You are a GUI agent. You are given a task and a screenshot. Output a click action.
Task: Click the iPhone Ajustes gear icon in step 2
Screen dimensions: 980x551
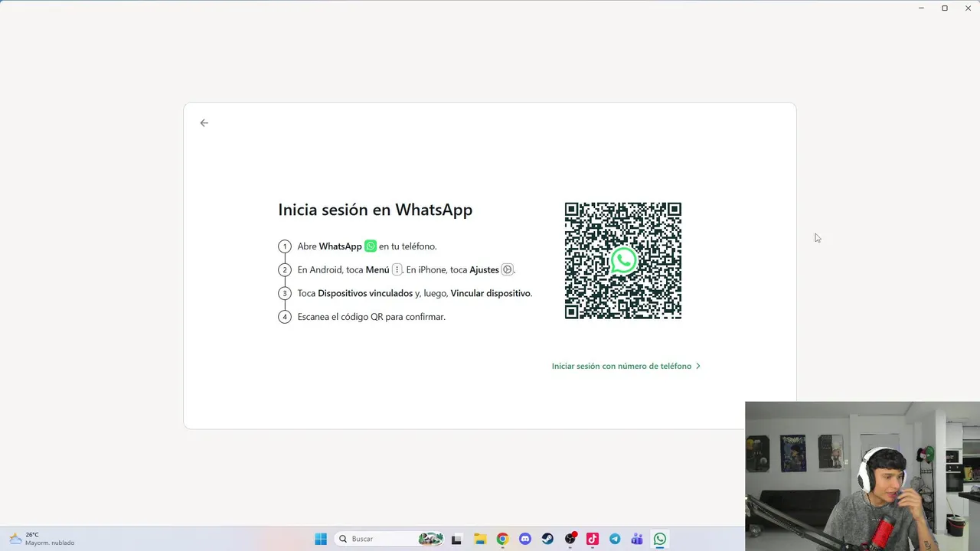(x=507, y=269)
